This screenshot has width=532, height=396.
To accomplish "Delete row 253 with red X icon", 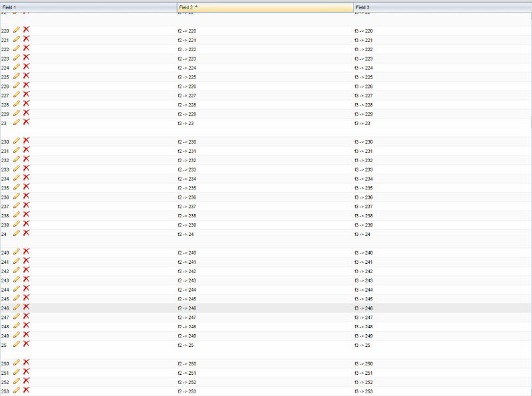I will click(x=26, y=390).
